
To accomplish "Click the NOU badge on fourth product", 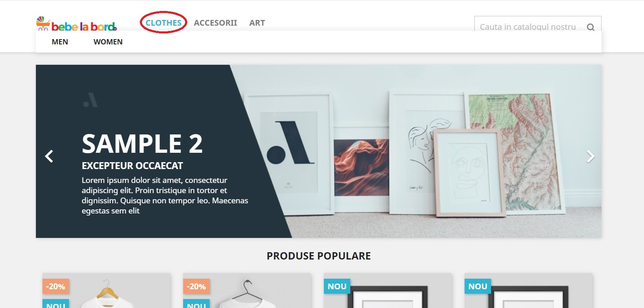I will 478,286.
